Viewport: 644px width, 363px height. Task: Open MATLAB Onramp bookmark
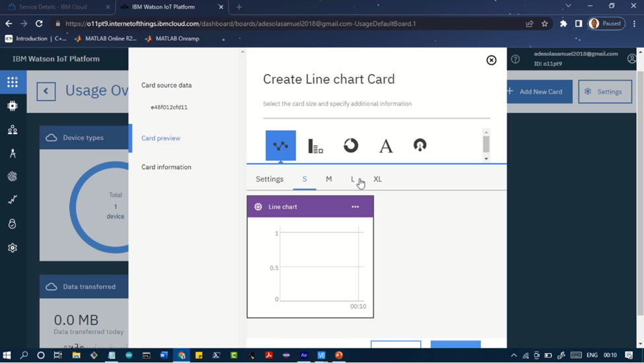pos(172,38)
